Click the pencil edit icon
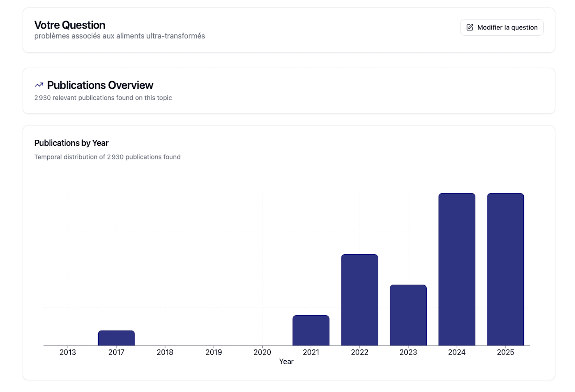Viewport: 575px width, 392px height. pos(470,27)
